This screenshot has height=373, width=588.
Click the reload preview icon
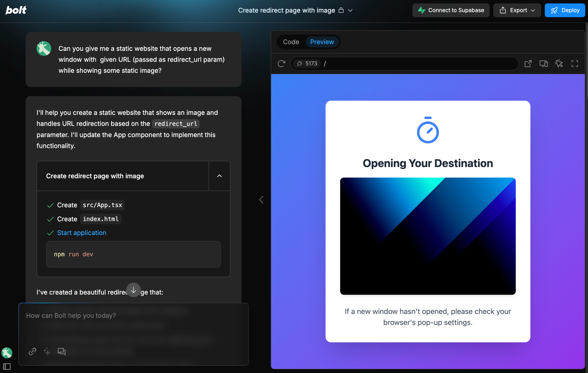click(281, 64)
